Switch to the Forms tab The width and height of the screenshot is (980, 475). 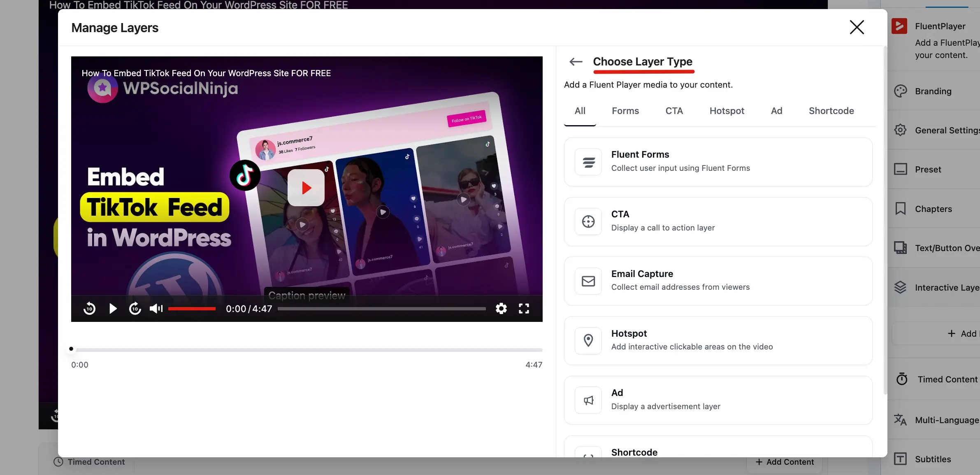click(625, 111)
